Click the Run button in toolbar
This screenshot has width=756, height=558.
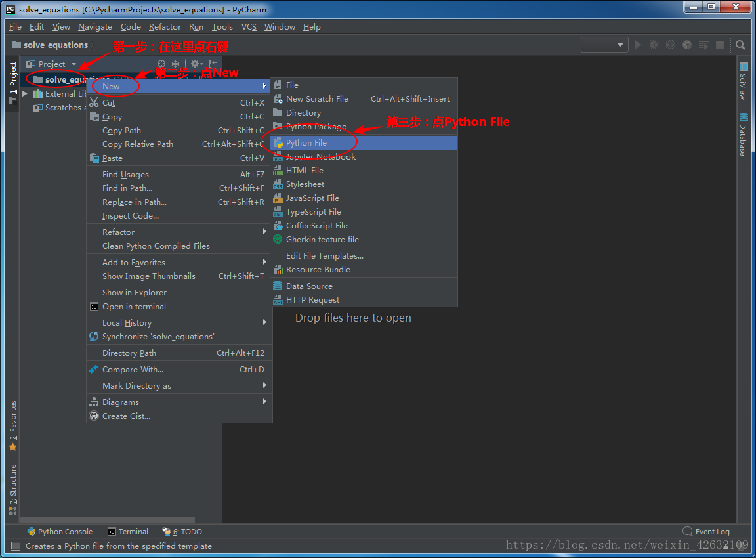click(x=638, y=45)
